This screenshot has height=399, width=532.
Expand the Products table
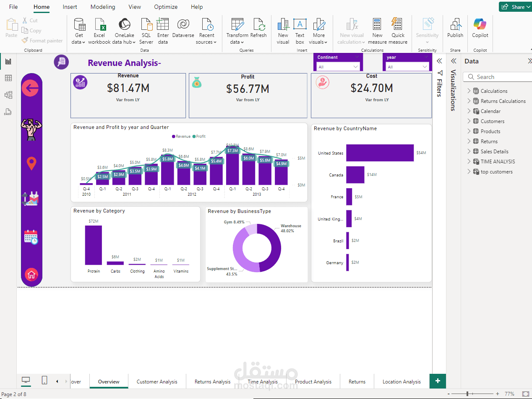[x=469, y=131]
